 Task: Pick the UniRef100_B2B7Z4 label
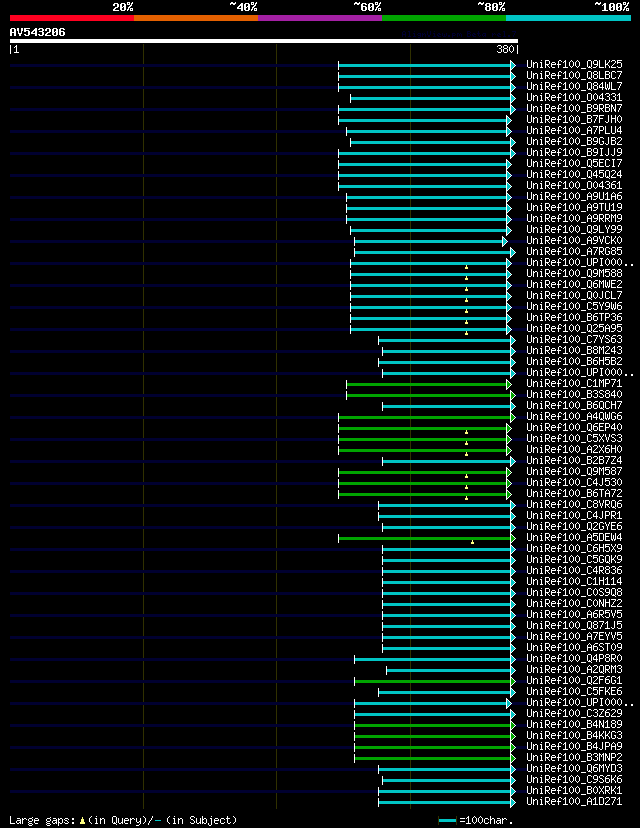click(x=574, y=460)
